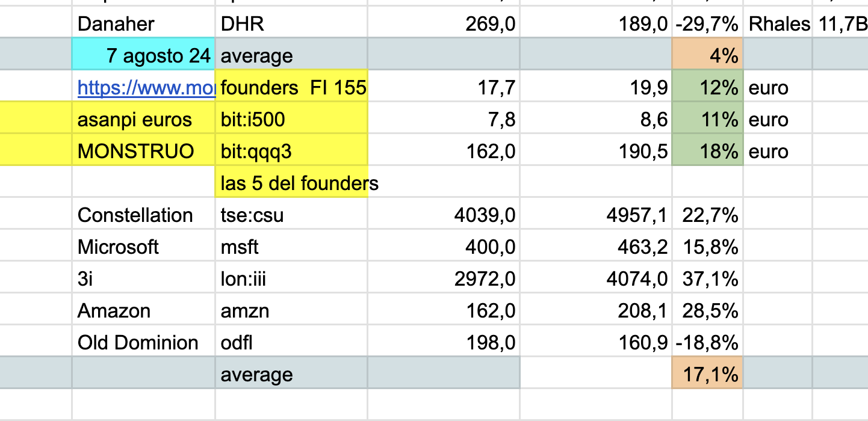
Task: Click the 189,0 value in Danaher row
Action: pos(596,24)
